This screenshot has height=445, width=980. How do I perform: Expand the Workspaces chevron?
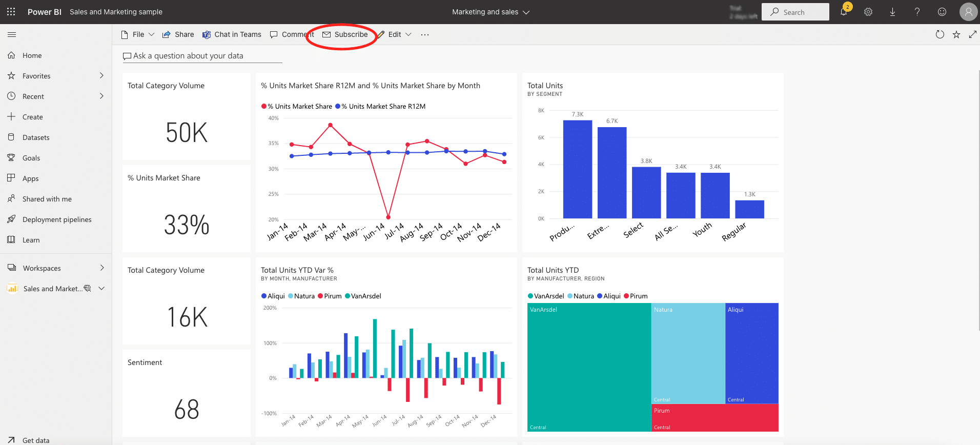pyautogui.click(x=101, y=268)
